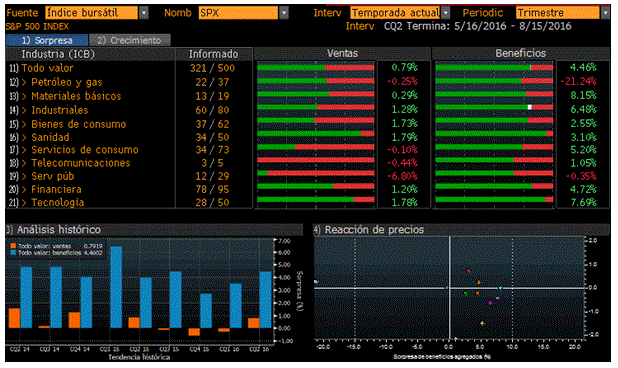
Task: Click blue beneficios legend swatch
Action: tap(13, 253)
